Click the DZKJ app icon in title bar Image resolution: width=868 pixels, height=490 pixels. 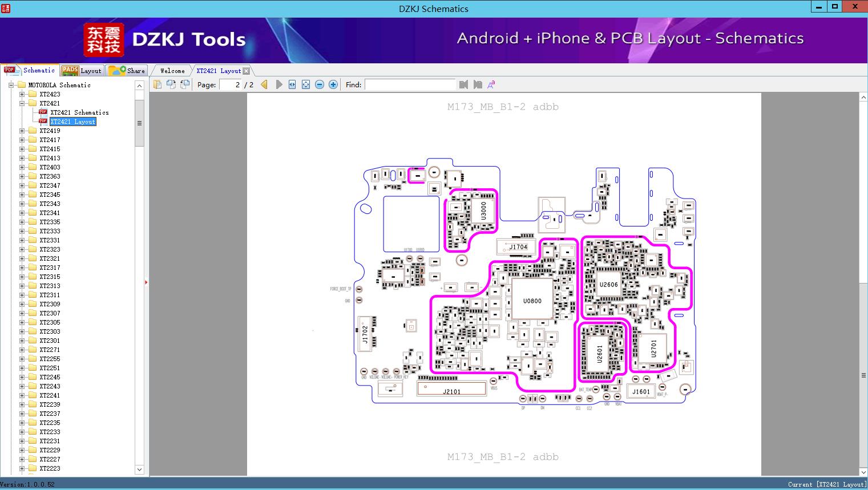[6, 8]
